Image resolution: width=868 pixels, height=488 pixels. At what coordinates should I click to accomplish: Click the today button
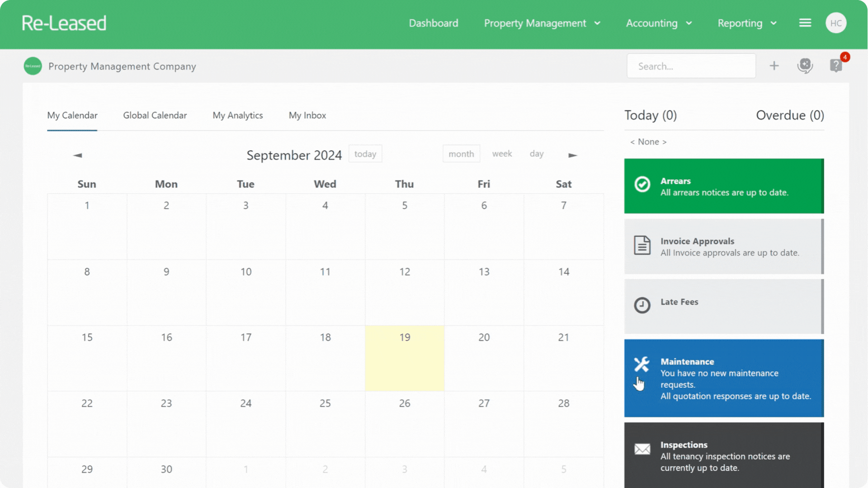(365, 154)
